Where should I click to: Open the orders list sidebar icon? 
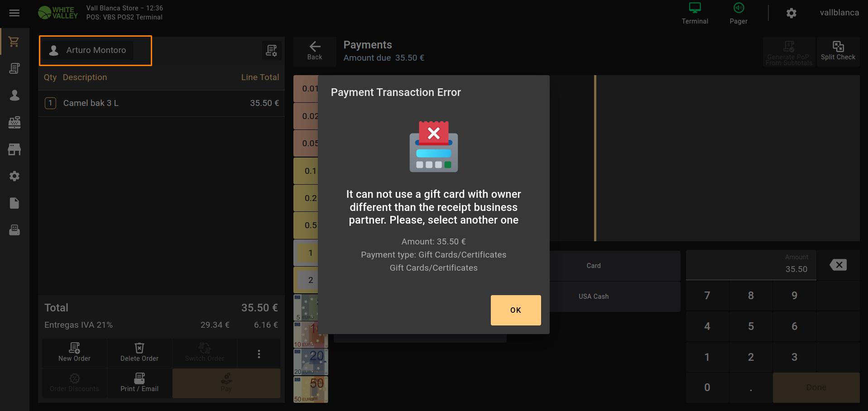pyautogui.click(x=14, y=68)
